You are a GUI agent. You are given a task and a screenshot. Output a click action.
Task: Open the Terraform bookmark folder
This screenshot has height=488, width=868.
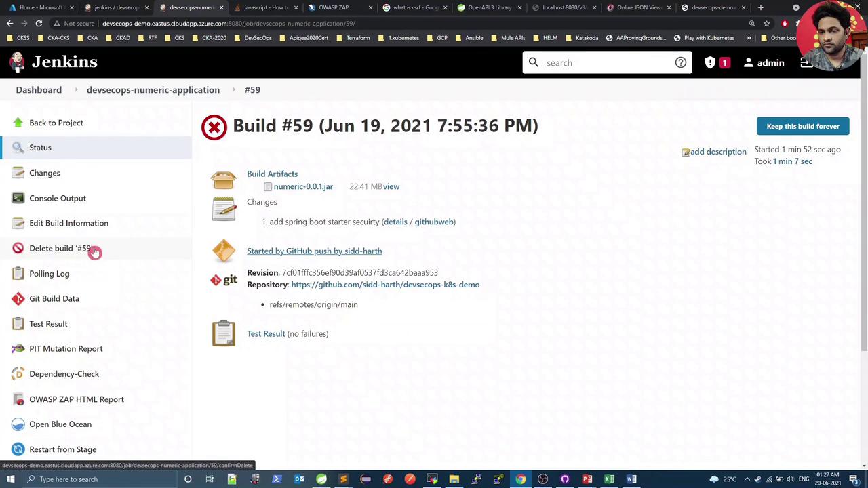(353, 38)
